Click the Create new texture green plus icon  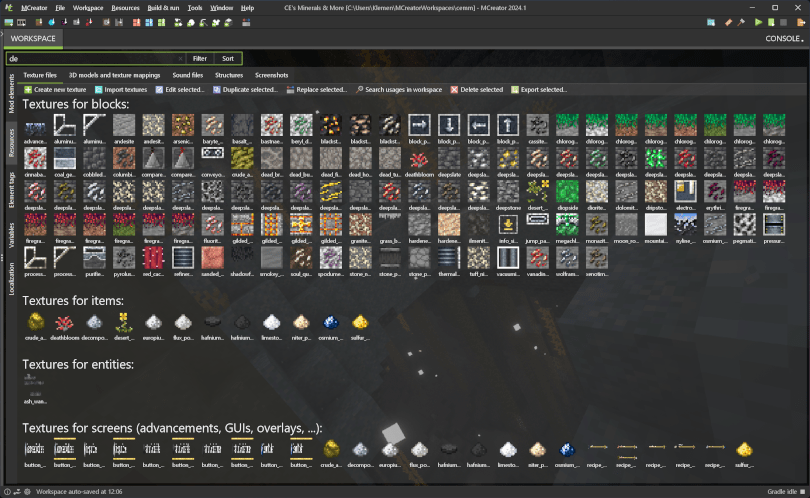point(28,89)
